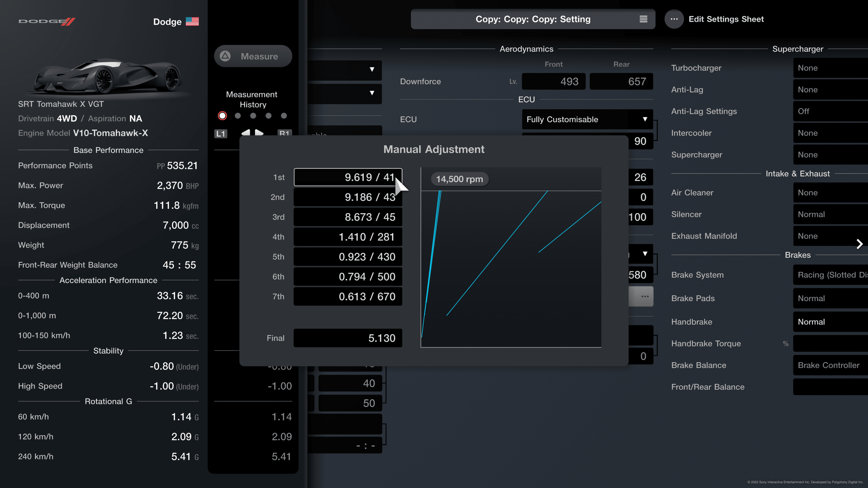This screenshot has width=868, height=488.
Task: Open Turbocharger None selector
Action: pyautogui.click(x=831, y=68)
